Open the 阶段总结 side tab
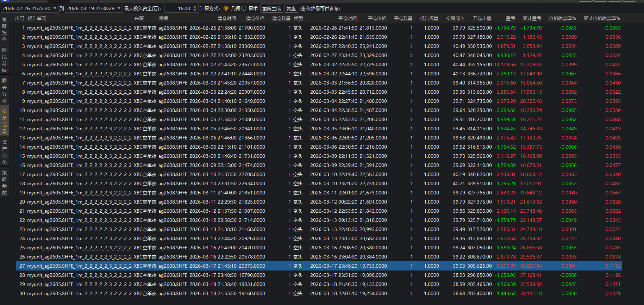Screen dimensions: 644x305 pos(4,60)
